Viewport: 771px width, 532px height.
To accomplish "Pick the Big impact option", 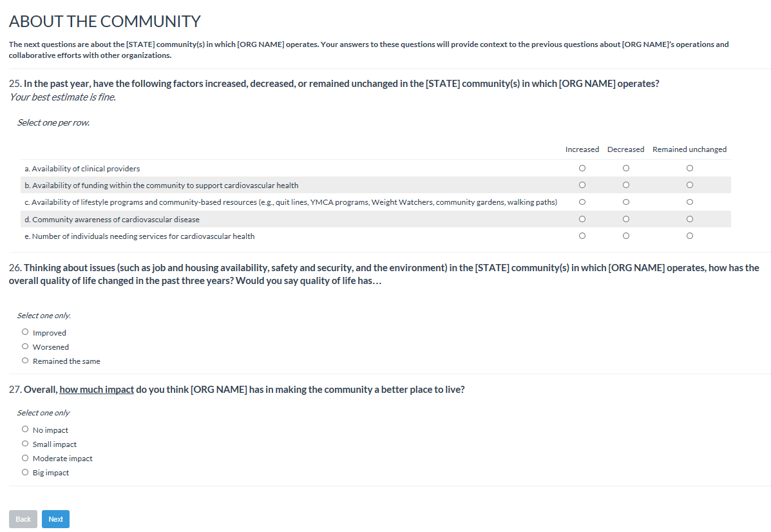I will point(25,472).
